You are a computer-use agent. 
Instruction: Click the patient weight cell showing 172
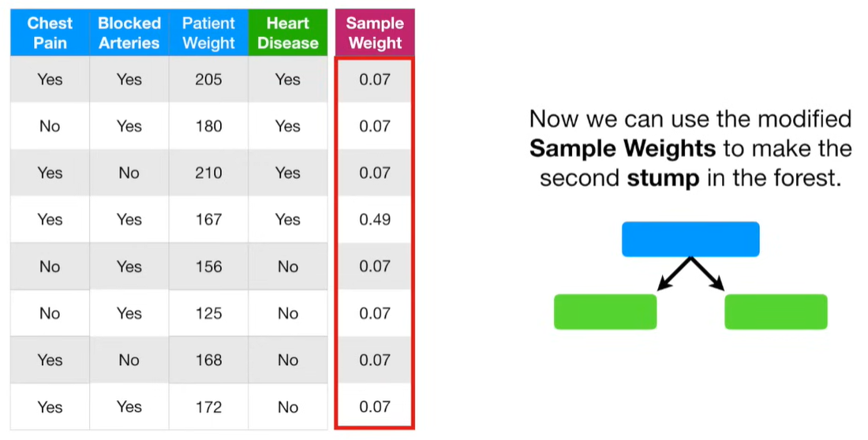point(208,407)
